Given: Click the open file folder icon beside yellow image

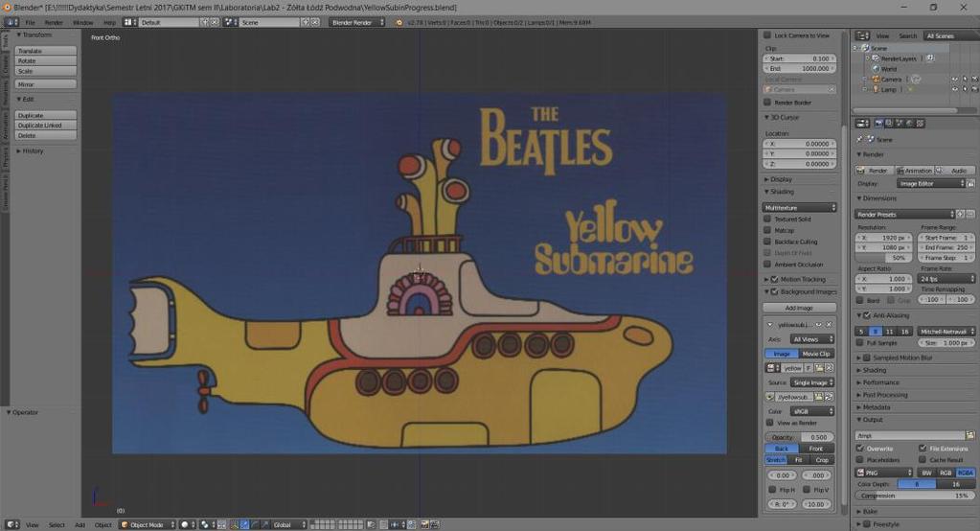Looking at the screenshot, I should tap(819, 368).
